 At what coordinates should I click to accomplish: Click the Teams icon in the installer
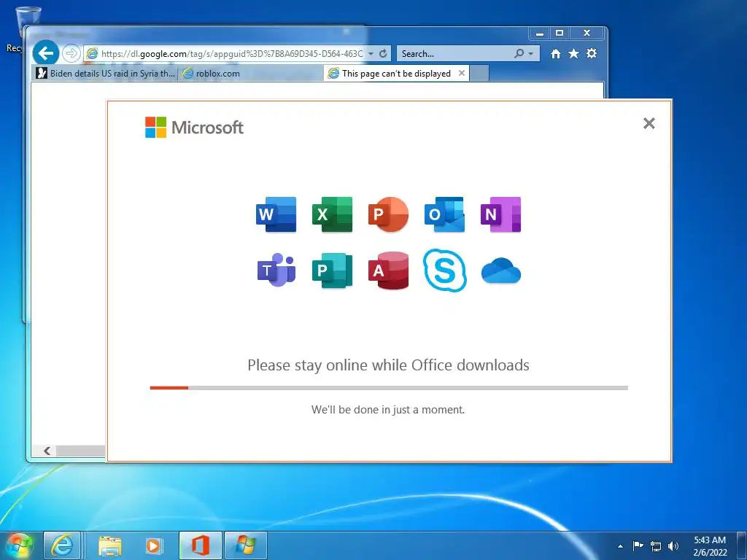pyautogui.click(x=276, y=270)
